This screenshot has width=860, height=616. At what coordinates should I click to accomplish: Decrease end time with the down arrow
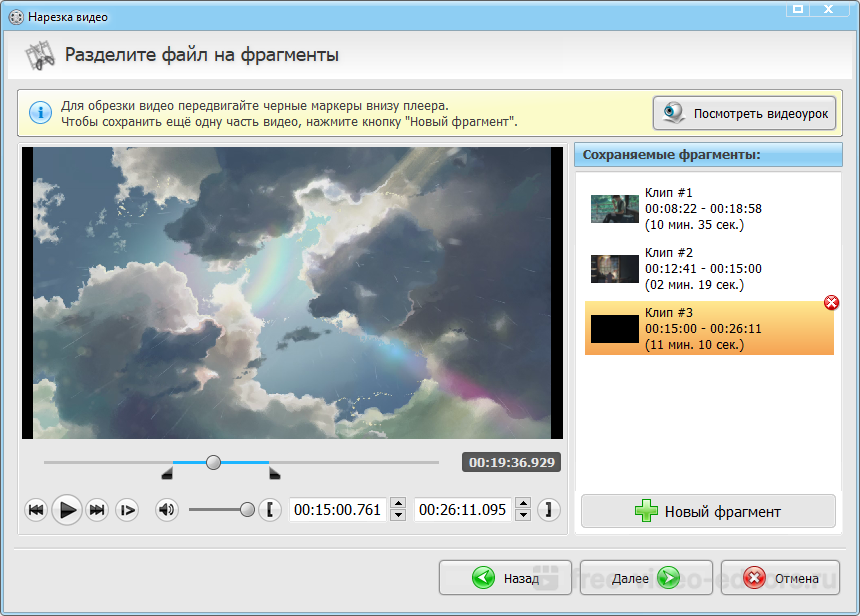(x=522, y=516)
